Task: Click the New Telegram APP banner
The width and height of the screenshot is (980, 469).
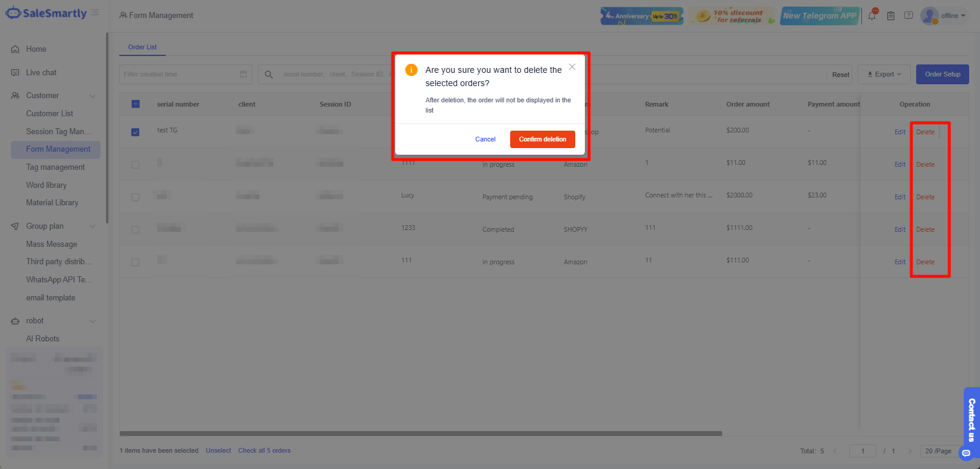Action: coord(820,16)
